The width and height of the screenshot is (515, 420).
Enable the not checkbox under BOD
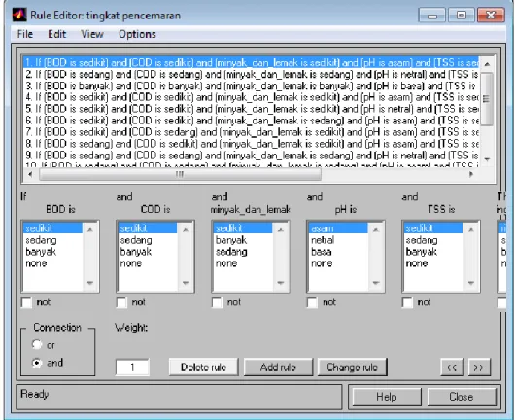point(26,302)
